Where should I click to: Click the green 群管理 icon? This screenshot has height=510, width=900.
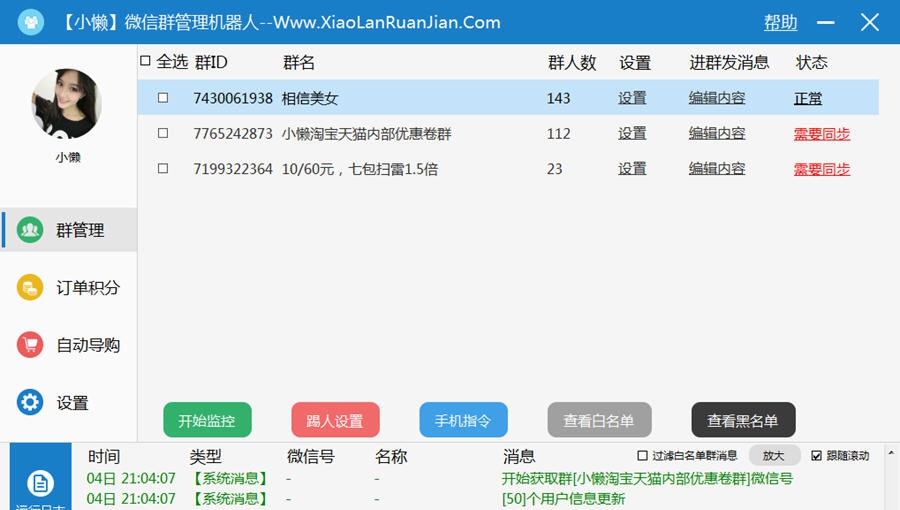click(x=30, y=230)
